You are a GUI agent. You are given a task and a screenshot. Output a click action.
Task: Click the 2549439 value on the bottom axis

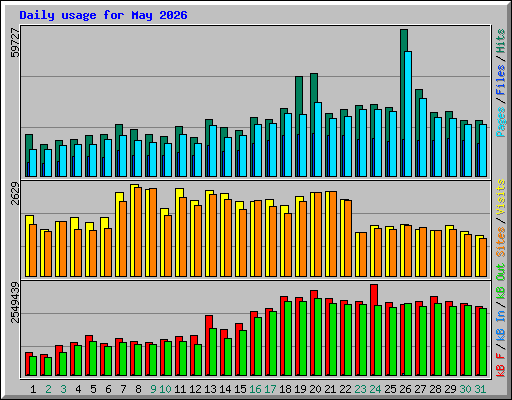(15, 302)
